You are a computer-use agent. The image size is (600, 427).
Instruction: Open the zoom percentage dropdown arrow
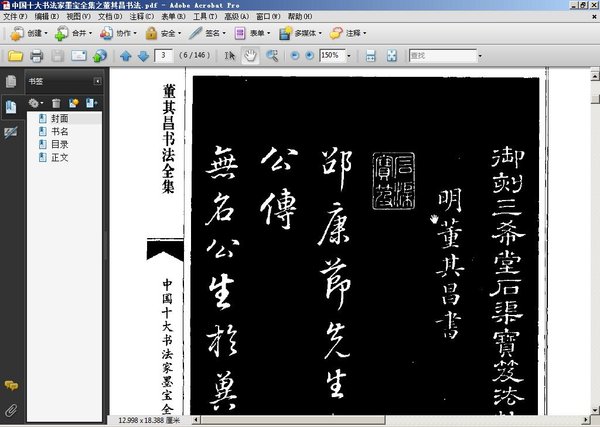pos(349,56)
